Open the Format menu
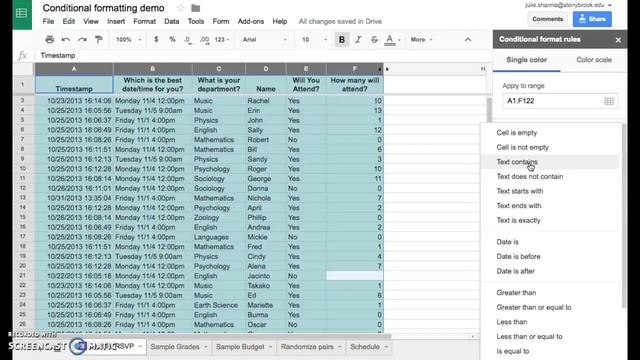640x360 pixels. (144, 21)
